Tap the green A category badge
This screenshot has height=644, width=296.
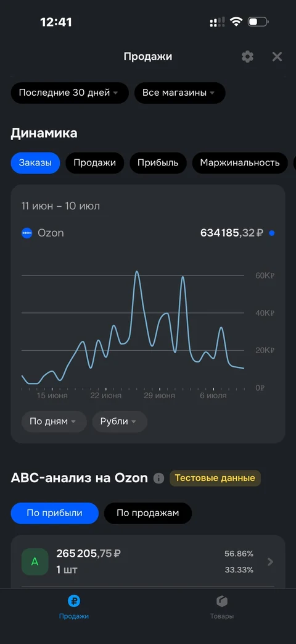coord(35,562)
